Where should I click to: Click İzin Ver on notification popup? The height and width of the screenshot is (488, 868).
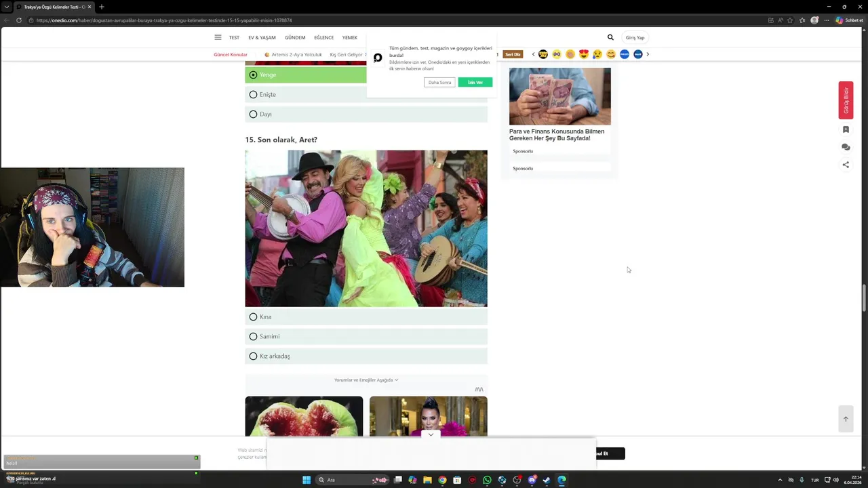pyautogui.click(x=475, y=83)
